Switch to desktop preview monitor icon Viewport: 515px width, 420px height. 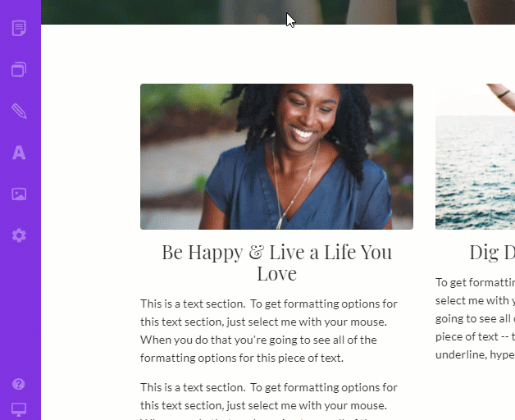click(19, 409)
